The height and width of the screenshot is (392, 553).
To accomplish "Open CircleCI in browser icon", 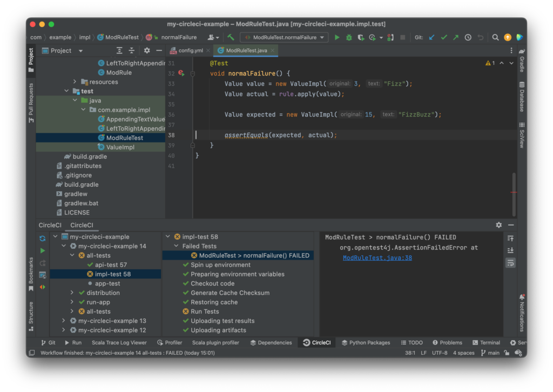I will pyautogui.click(x=42, y=275).
